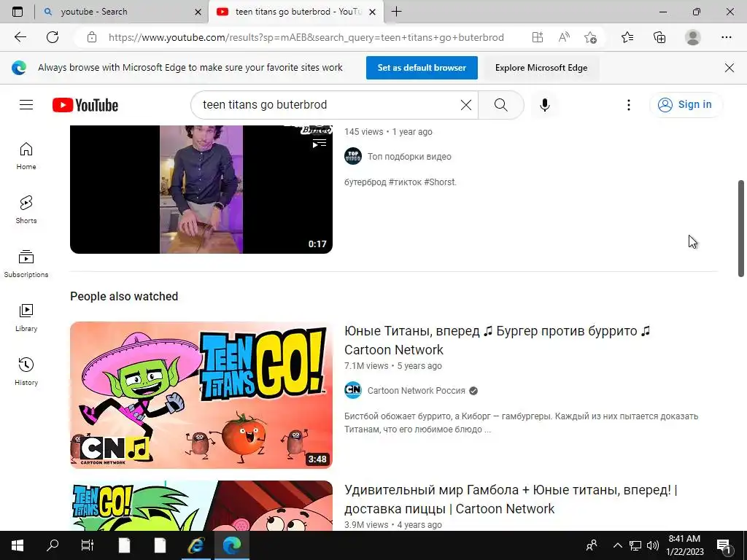Image resolution: width=747 pixels, height=560 pixels.
Task: Open 'Удивительный мир Гамбола' video title
Action: pyautogui.click(x=511, y=499)
